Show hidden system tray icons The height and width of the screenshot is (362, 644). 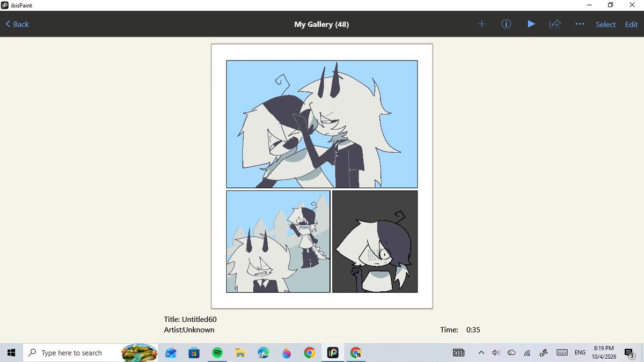tap(481, 353)
